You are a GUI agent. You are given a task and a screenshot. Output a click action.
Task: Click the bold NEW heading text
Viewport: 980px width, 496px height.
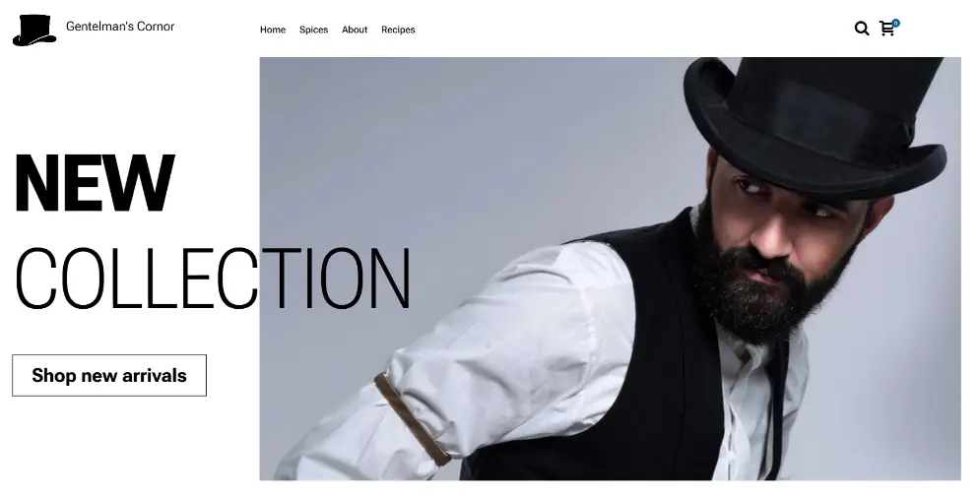tap(94, 184)
